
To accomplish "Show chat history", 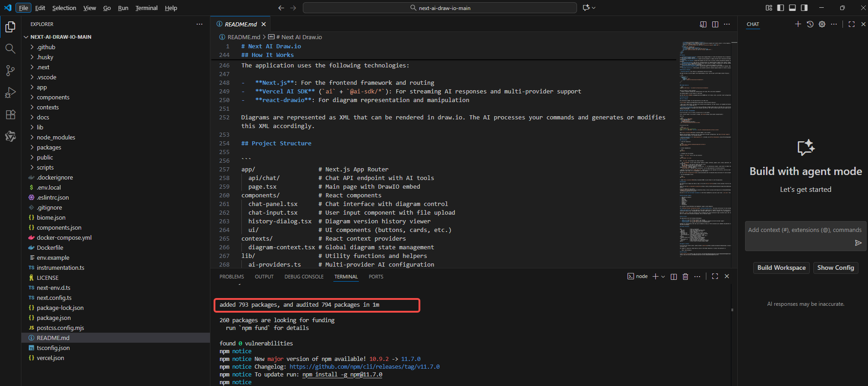I will [x=810, y=24].
